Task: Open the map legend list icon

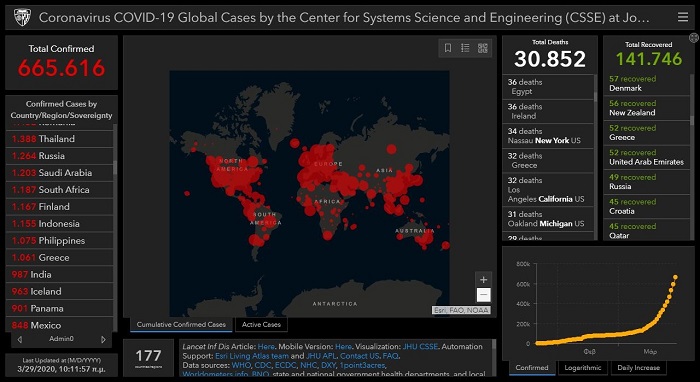Action: (x=465, y=48)
